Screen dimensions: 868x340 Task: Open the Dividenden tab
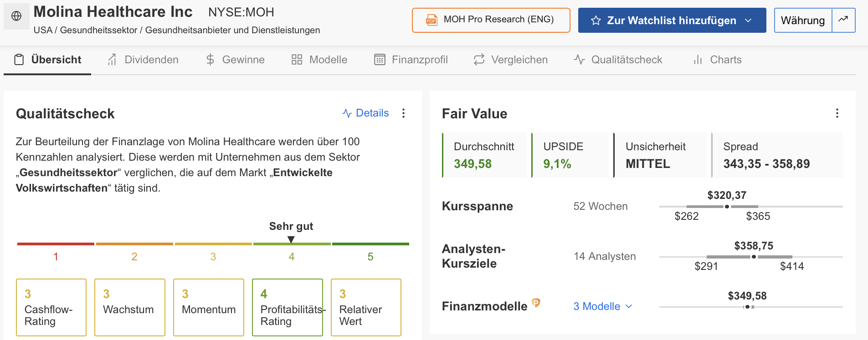coord(143,60)
